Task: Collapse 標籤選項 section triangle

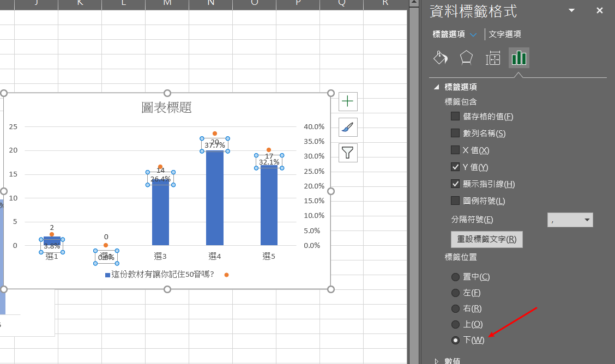Action: pos(437,87)
